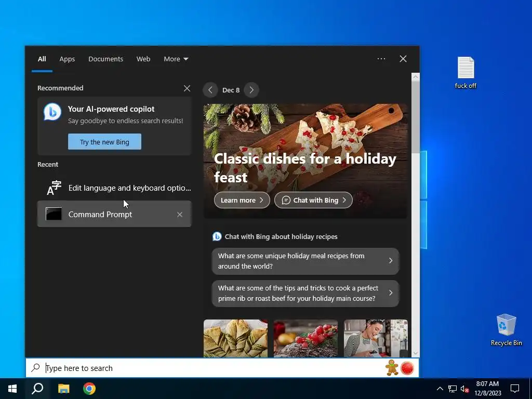Launch Google Chrome from the taskbar
This screenshot has width=532, height=399.
click(89, 389)
